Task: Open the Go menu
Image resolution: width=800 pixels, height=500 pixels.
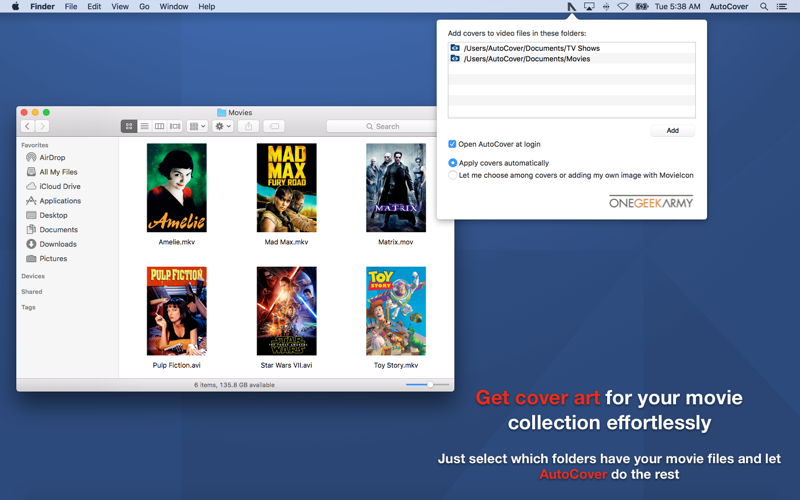Action: click(144, 7)
